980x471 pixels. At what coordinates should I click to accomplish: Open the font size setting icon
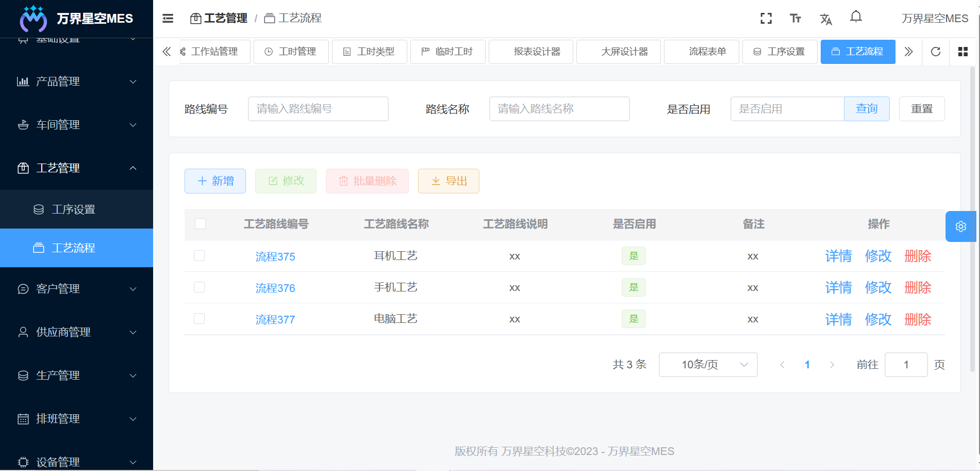coord(795,19)
